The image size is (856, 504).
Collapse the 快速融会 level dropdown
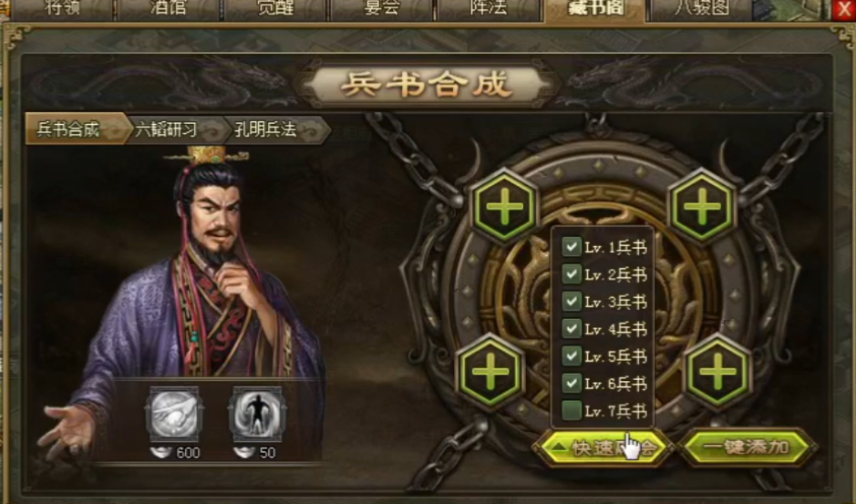[603, 447]
